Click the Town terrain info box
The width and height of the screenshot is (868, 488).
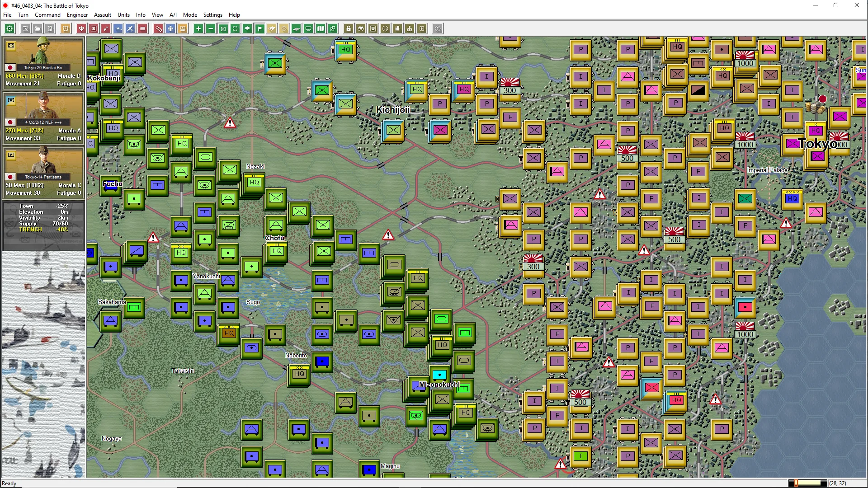(x=43, y=225)
